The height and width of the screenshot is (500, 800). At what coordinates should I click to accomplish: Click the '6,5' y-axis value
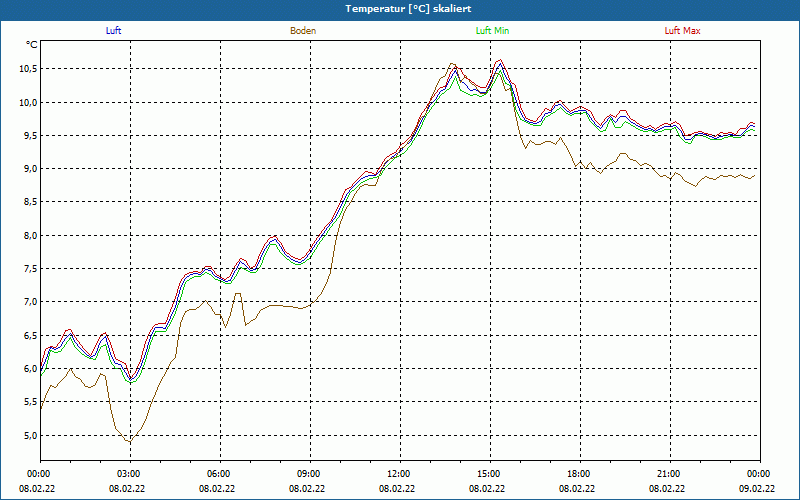click(31, 336)
